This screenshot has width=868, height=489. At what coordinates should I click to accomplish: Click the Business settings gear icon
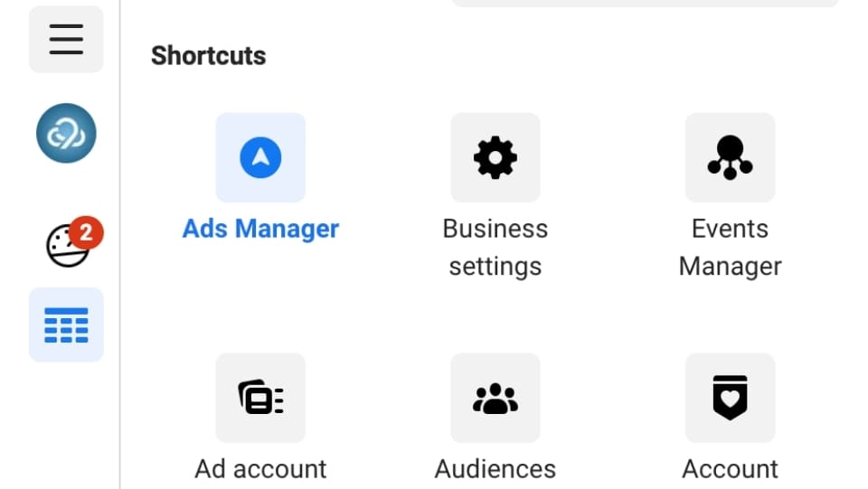(495, 157)
